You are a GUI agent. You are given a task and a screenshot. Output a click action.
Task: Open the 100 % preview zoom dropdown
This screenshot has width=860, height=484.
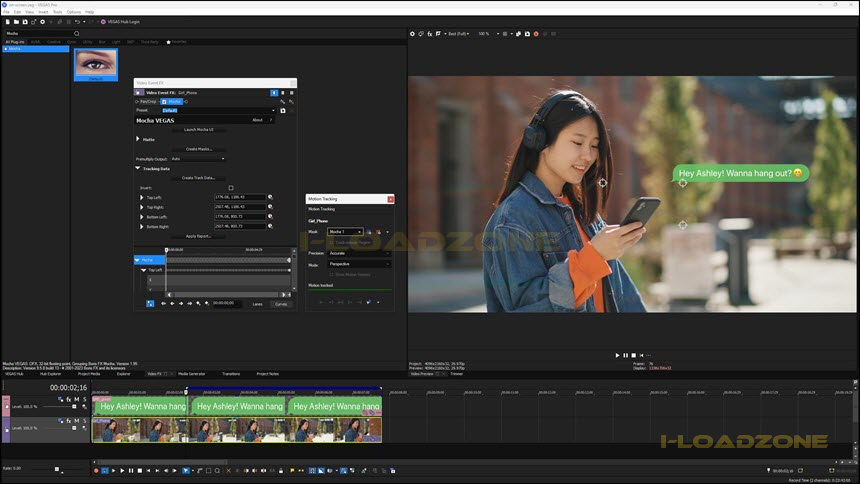(x=489, y=34)
